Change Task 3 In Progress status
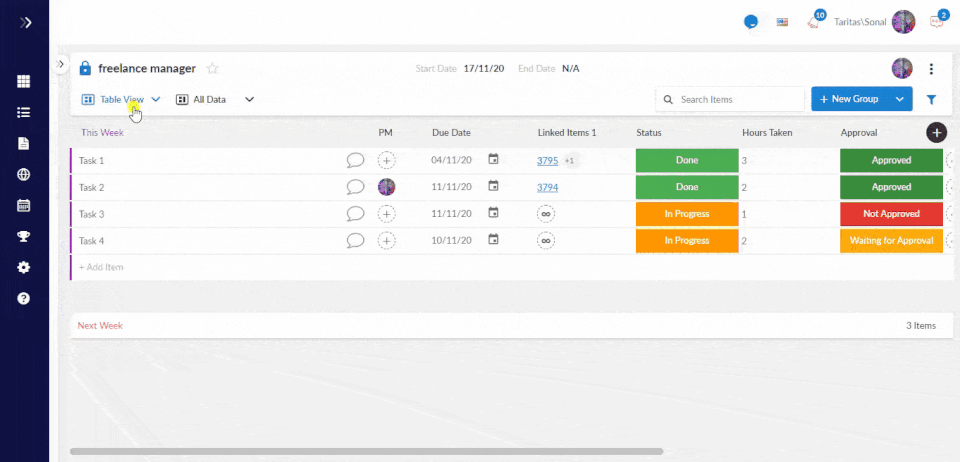This screenshot has width=960, height=462. [x=687, y=214]
